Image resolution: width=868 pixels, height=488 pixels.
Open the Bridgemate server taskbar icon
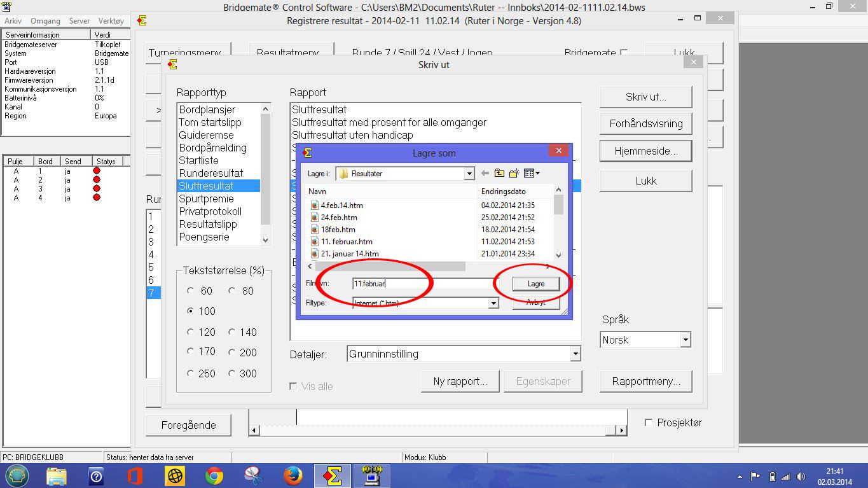(371, 476)
